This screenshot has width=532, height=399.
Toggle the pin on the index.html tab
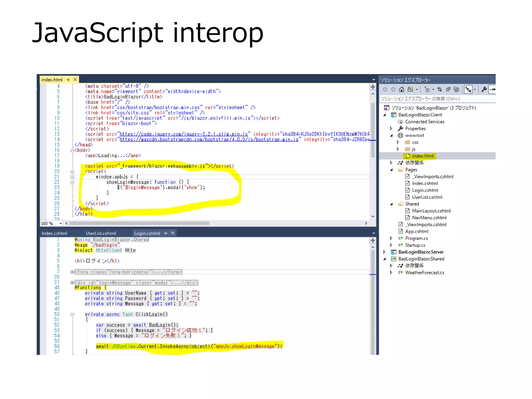tap(68, 79)
